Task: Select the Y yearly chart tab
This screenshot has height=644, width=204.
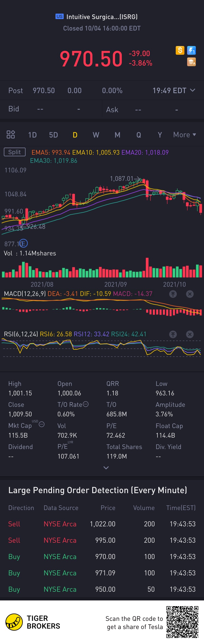Action: coord(160,135)
